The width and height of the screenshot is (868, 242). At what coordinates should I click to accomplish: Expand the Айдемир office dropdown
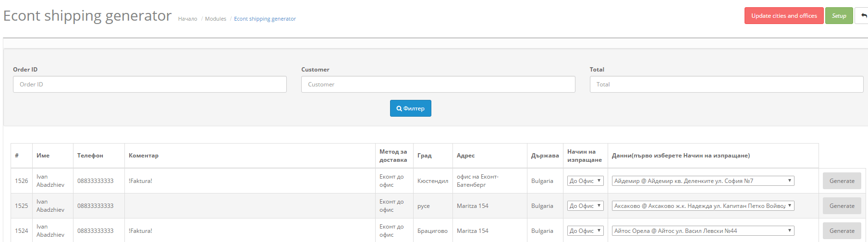pos(703,181)
